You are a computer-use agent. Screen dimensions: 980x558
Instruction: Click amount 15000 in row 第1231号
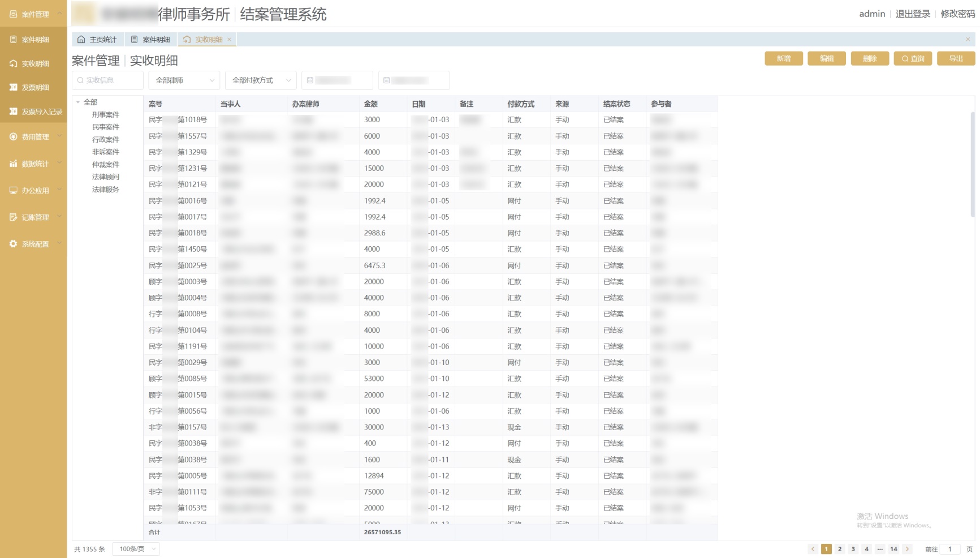[x=374, y=169]
